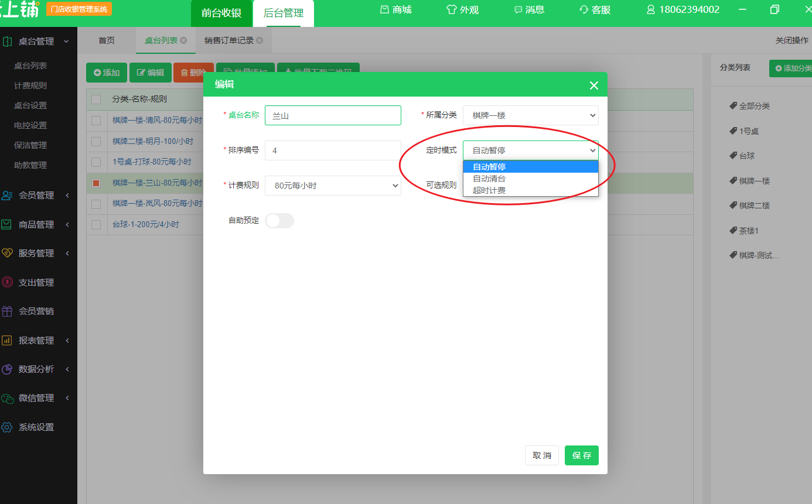Image resolution: width=812 pixels, height=504 pixels.
Task: Open 商品管理 in the sidebar
Action: tap(36, 224)
